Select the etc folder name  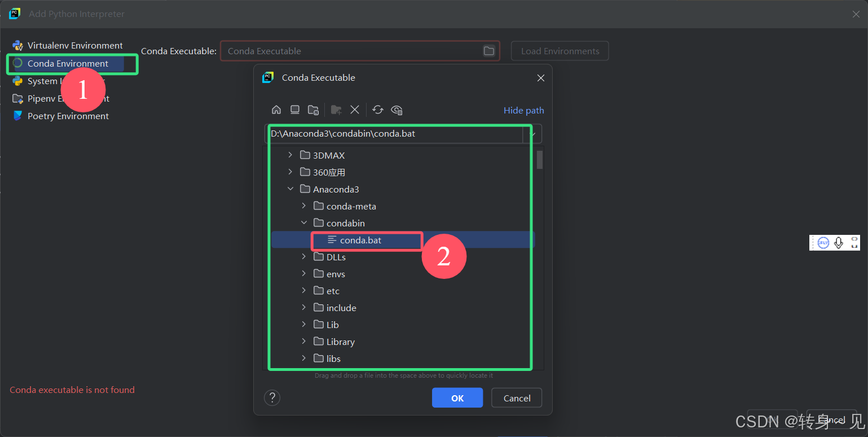tap(333, 291)
